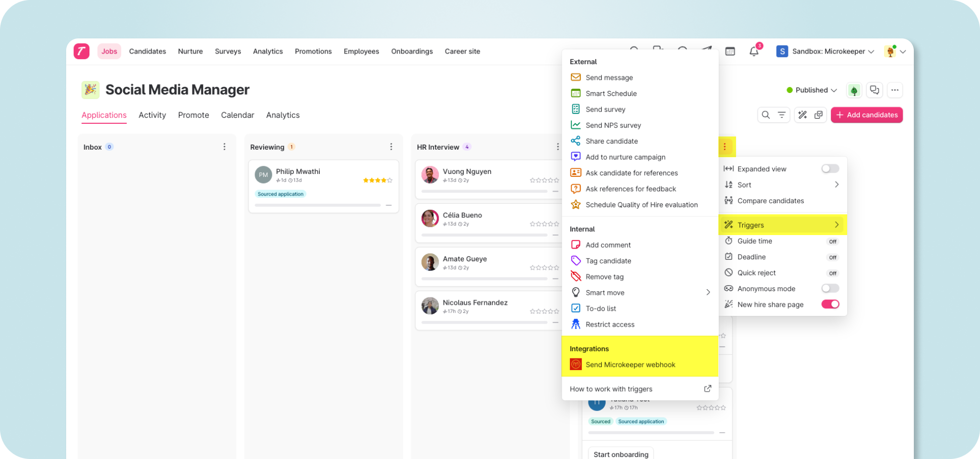Click the Guide time Off badge
Image resolution: width=980 pixels, height=459 pixels.
point(832,242)
